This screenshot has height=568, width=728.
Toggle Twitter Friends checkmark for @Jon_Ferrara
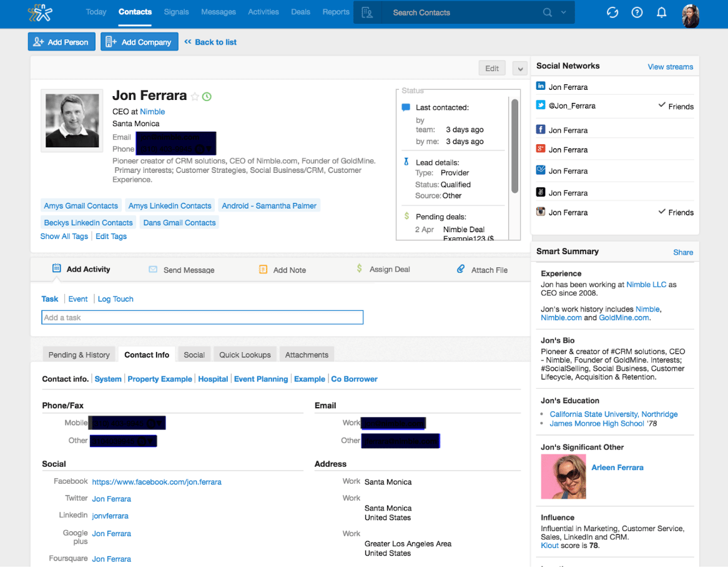point(662,105)
